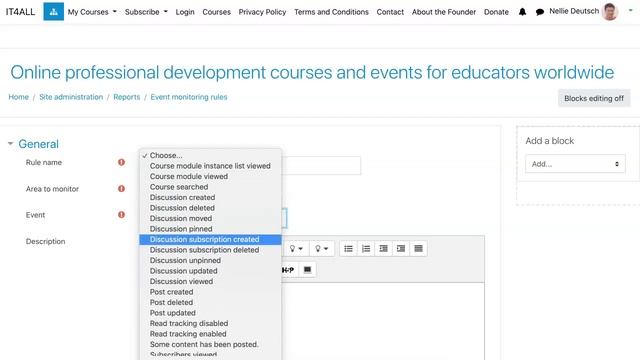Choose Discussion unpinned event

[x=210, y=260]
